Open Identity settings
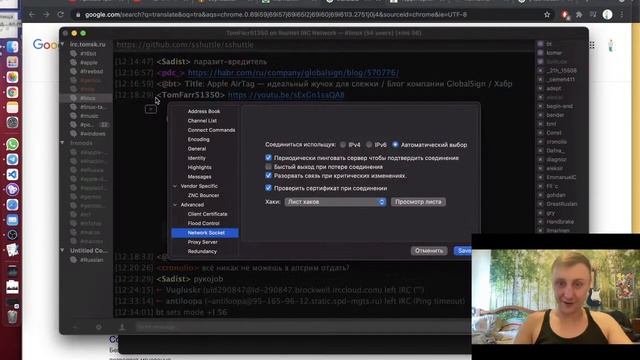This screenshot has width=640, height=360. (196, 158)
